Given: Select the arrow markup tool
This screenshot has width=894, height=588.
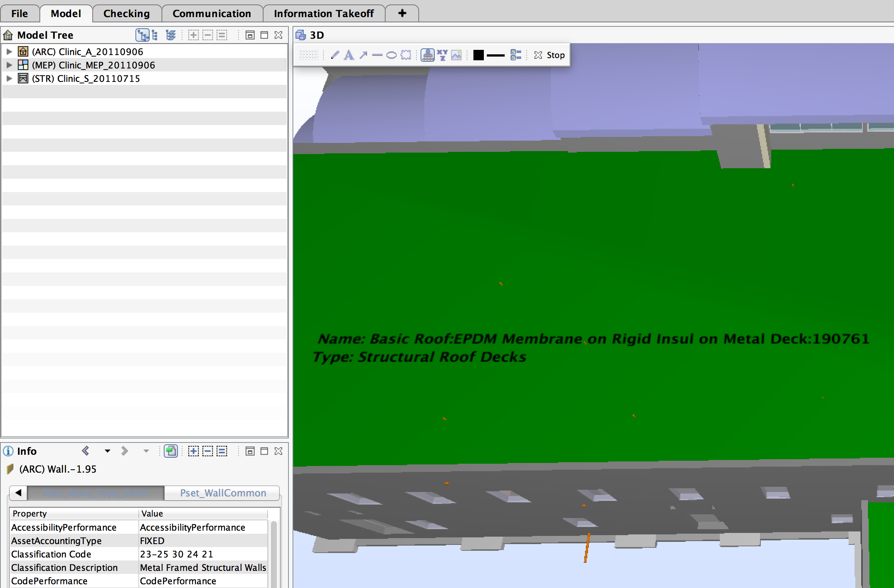Looking at the screenshot, I should click(364, 55).
